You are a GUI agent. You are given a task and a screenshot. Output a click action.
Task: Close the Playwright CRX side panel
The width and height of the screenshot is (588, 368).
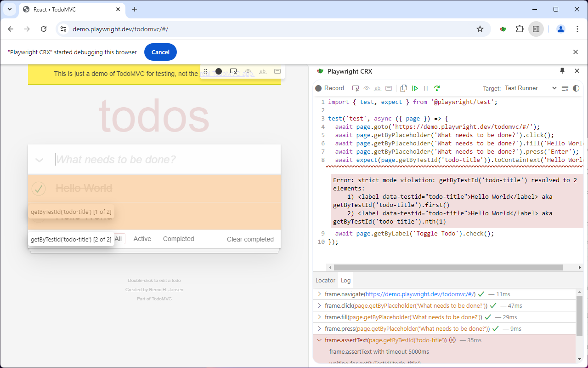(577, 71)
